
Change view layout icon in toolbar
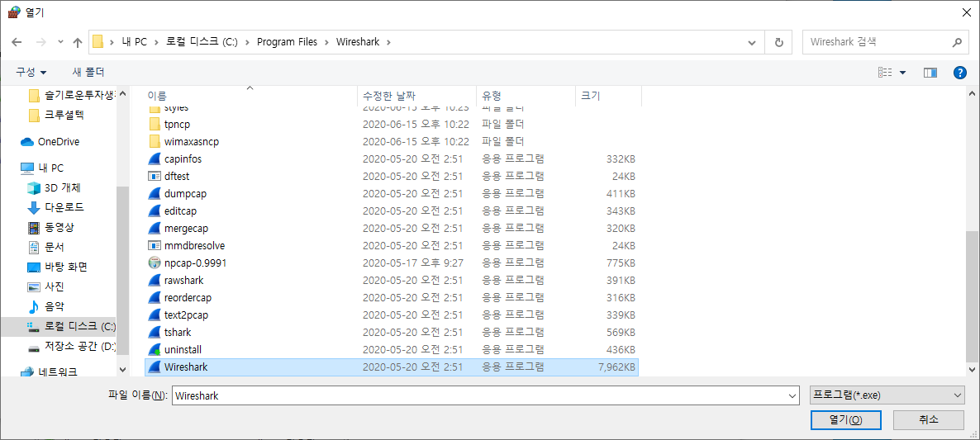(885, 73)
